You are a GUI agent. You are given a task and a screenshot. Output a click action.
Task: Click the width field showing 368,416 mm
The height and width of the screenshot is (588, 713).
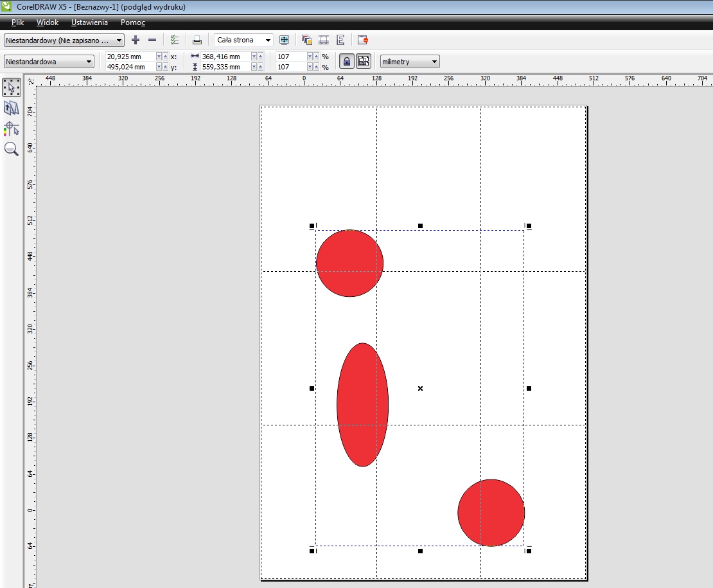(x=225, y=57)
